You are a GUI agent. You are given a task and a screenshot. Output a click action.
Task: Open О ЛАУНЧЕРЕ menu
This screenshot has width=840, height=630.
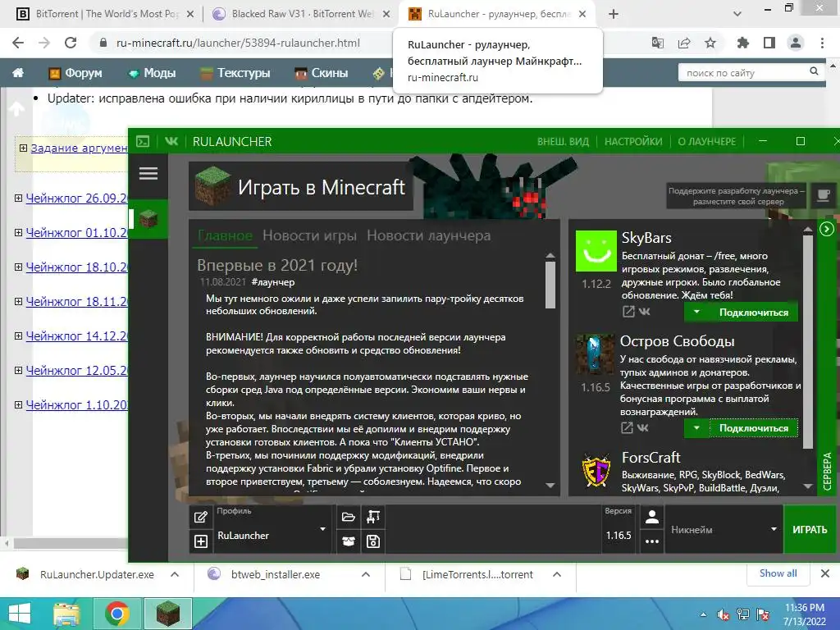(x=706, y=141)
